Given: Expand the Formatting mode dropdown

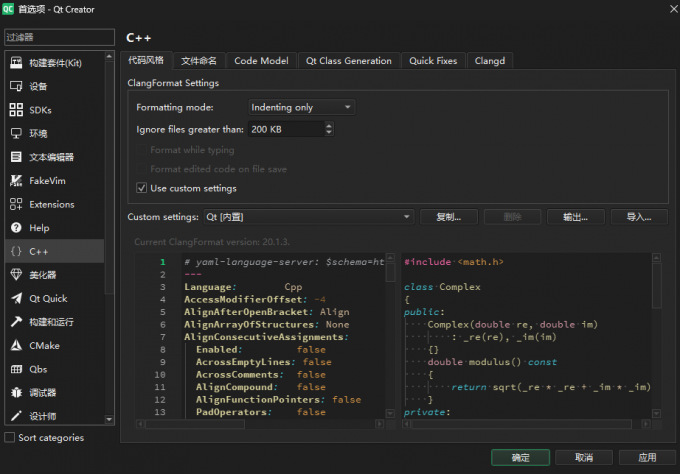Looking at the screenshot, I should point(301,107).
